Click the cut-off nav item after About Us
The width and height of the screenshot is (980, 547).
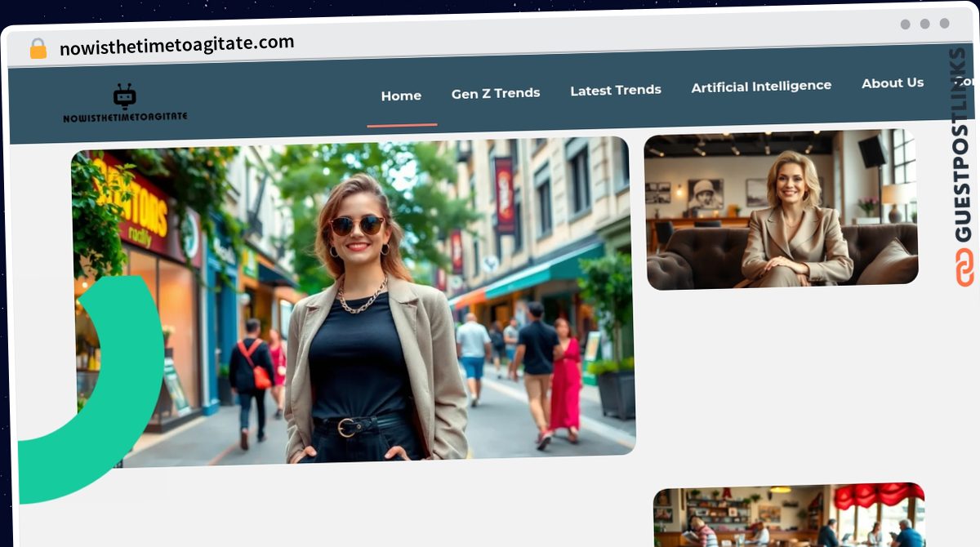click(964, 81)
